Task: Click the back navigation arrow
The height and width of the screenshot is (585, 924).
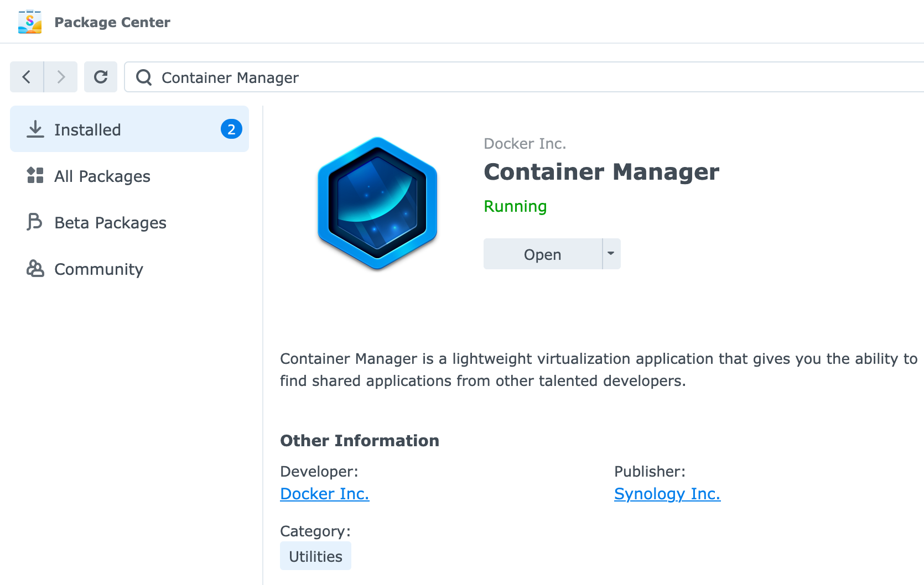Action: tap(26, 77)
